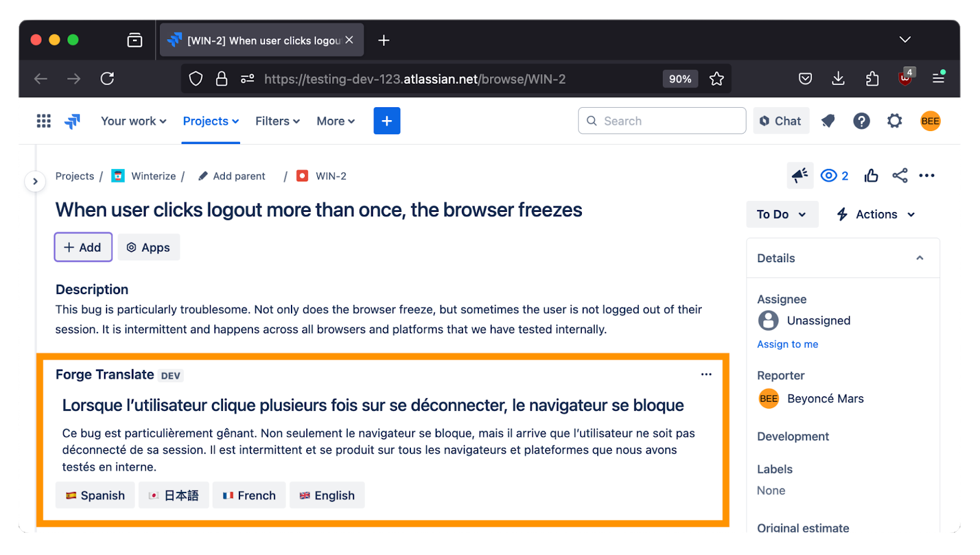Open Forge Translate panel options menu
Viewport: 980px width, 555px height.
(706, 374)
